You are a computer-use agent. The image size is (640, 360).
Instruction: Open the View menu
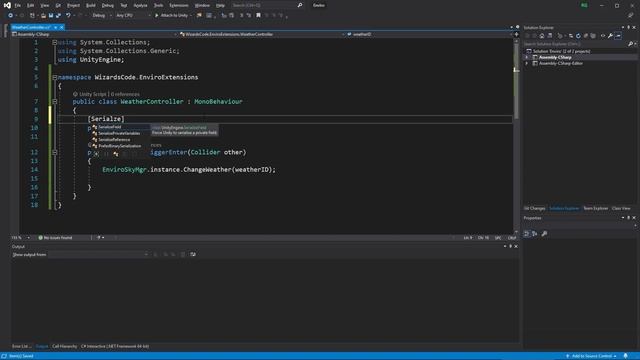(x=44, y=5)
